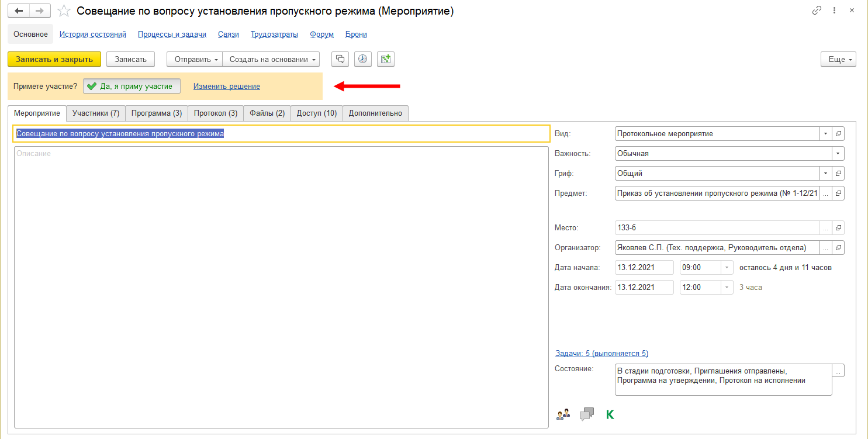
Task: Expand the Гриф dropdown list
Action: 826,174
